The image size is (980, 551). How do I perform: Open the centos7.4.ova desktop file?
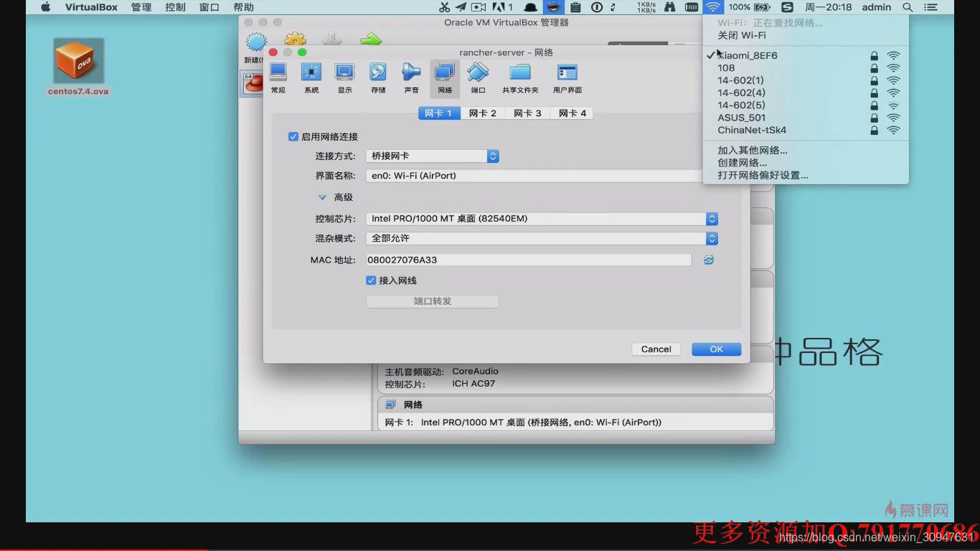click(x=78, y=67)
